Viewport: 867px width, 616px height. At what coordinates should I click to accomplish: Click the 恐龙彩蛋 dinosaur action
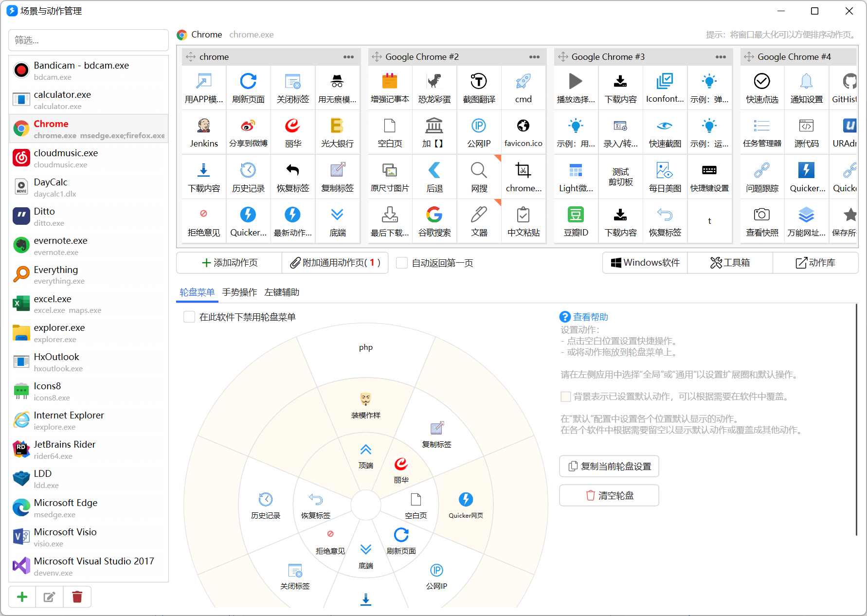pos(434,88)
